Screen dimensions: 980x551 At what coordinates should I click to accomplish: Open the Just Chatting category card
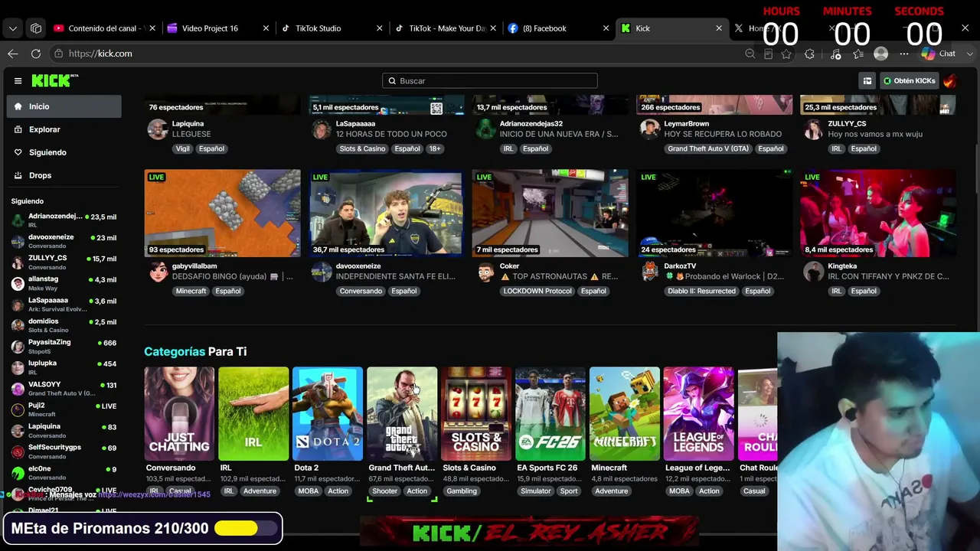click(x=179, y=414)
